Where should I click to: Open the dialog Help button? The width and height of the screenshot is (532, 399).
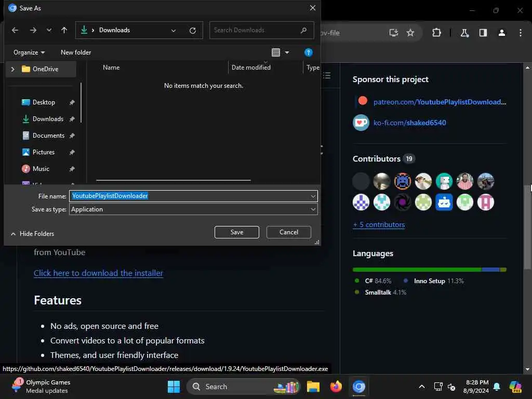coord(308,52)
